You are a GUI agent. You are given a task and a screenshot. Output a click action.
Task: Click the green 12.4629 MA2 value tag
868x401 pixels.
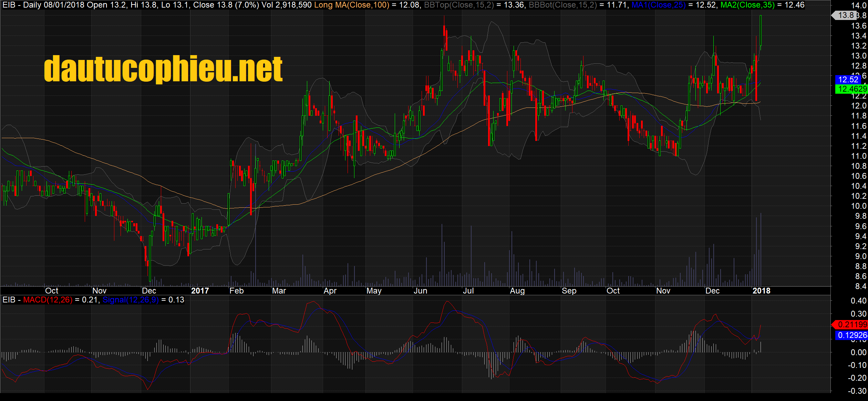851,89
